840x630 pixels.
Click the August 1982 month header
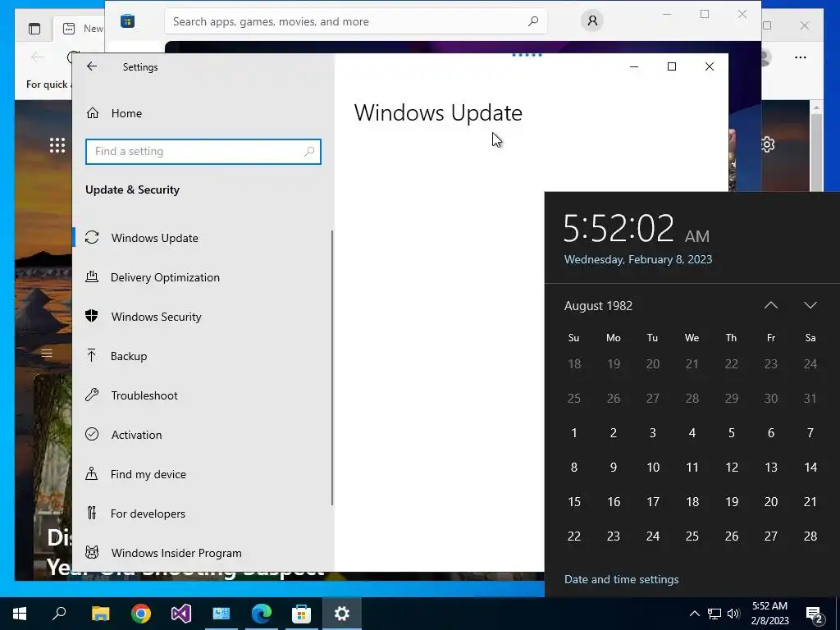point(598,306)
